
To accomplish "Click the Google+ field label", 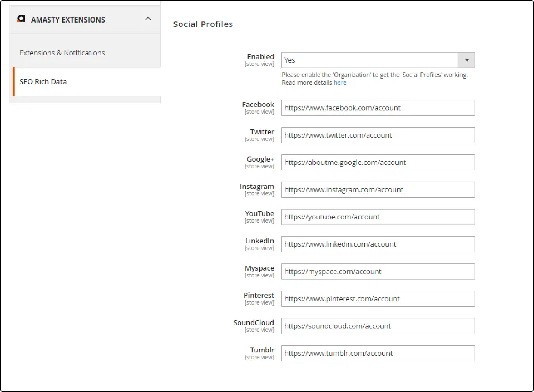I will click(x=260, y=159).
